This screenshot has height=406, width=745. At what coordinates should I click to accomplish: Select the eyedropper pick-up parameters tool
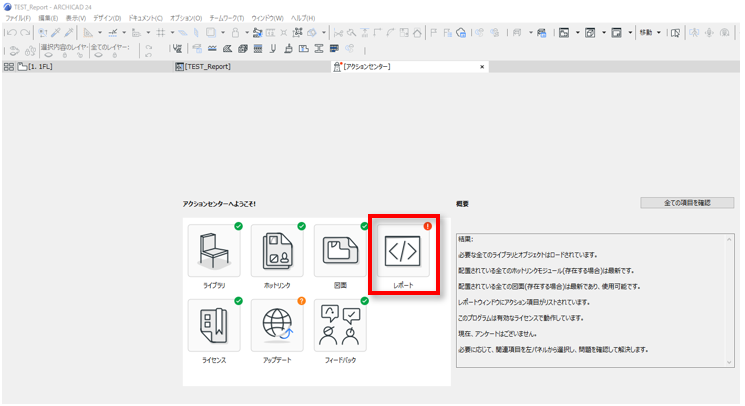tap(56, 33)
